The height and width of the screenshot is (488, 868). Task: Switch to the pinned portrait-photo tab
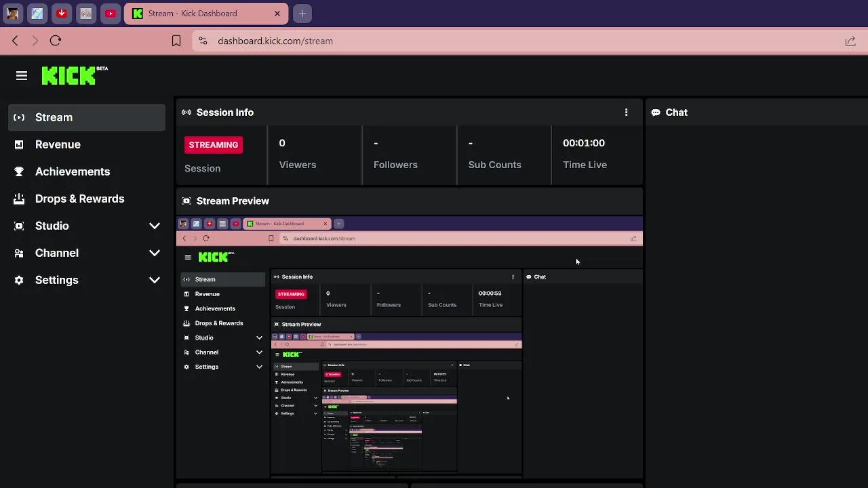click(x=13, y=14)
